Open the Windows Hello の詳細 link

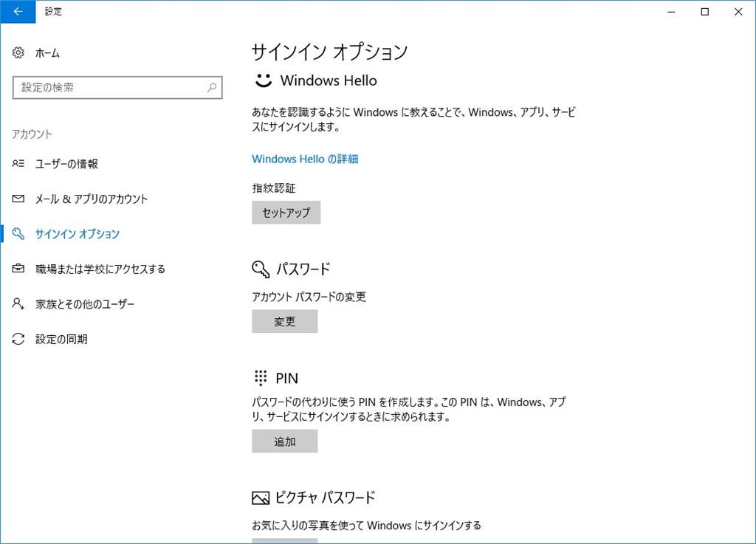click(305, 159)
